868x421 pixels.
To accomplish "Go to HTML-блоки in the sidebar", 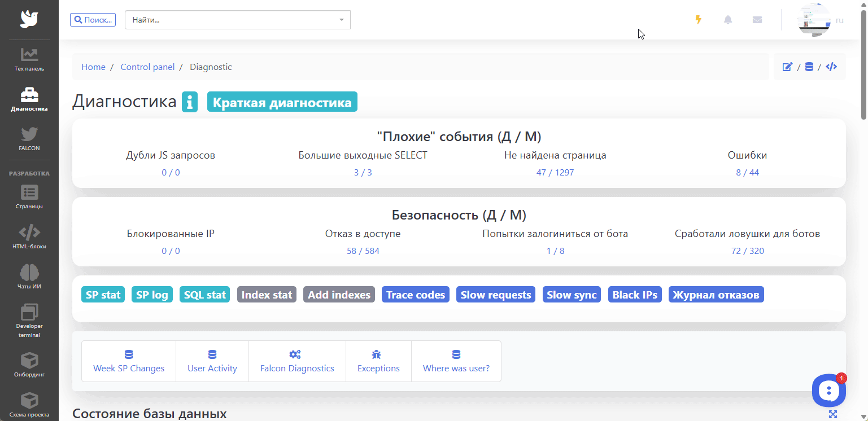I will pyautogui.click(x=29, y=237).
